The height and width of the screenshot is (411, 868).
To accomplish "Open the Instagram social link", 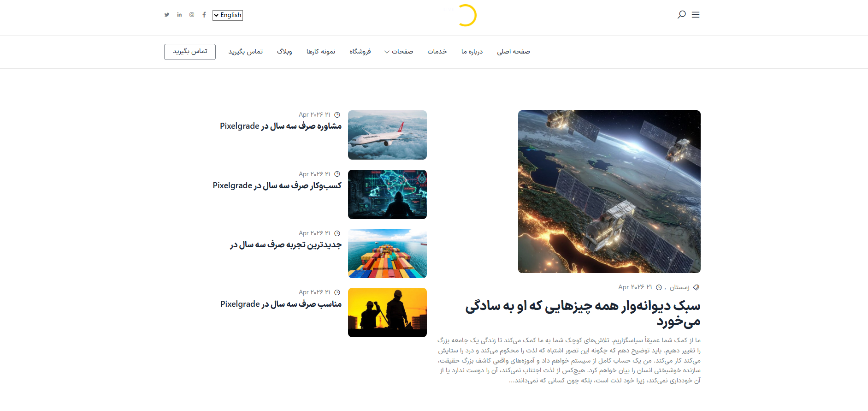I will (x=192, y=15).
